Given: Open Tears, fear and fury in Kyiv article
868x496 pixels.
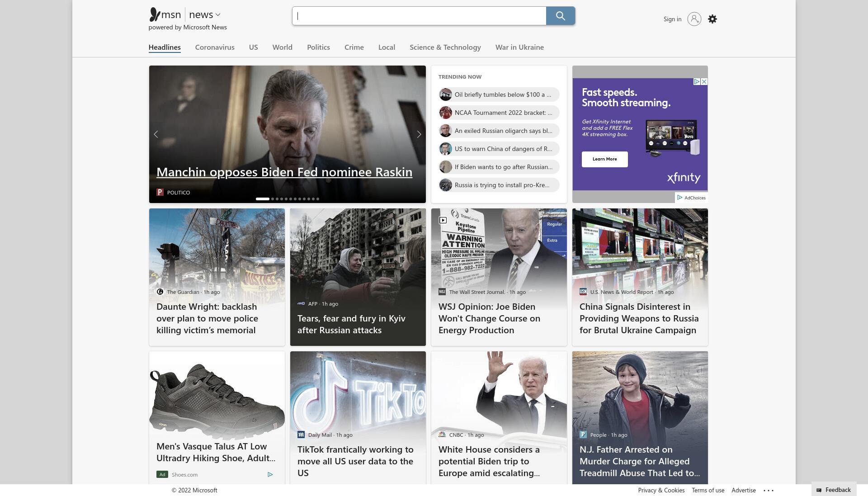Looking at the screenshot, I should [x=351, y=324].
